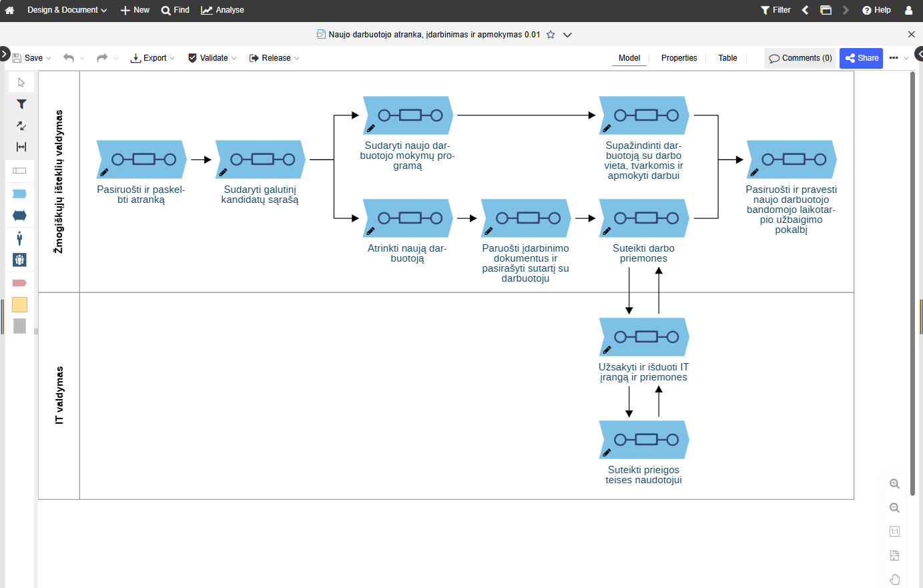Screen dimensions: 923x588
Task: Toggle the favorite star next to the title
Action: click(551, 35)
